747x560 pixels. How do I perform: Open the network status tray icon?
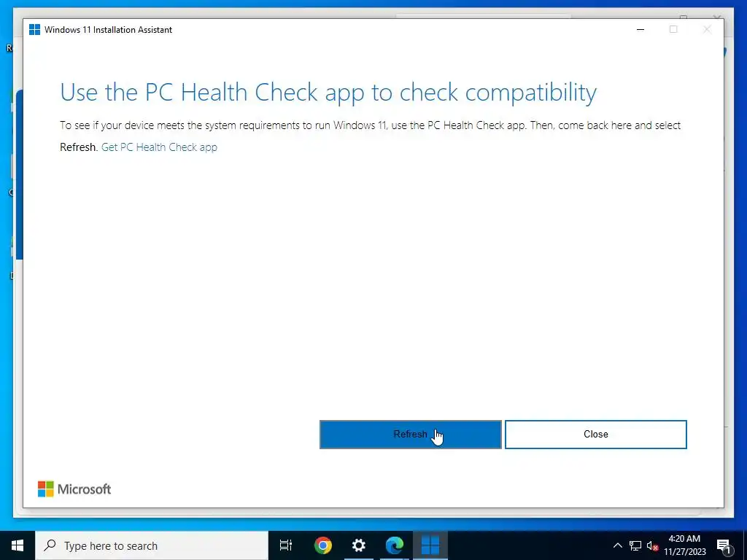[x=635, y=545]
